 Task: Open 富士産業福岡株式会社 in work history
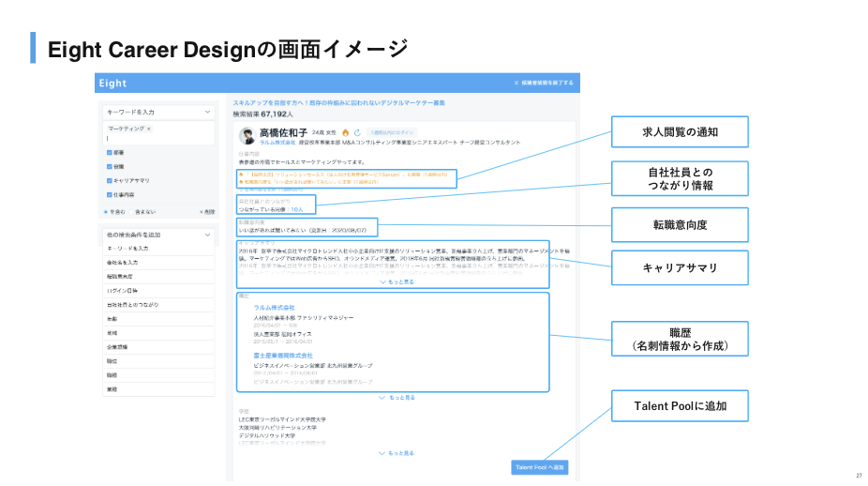283,356
